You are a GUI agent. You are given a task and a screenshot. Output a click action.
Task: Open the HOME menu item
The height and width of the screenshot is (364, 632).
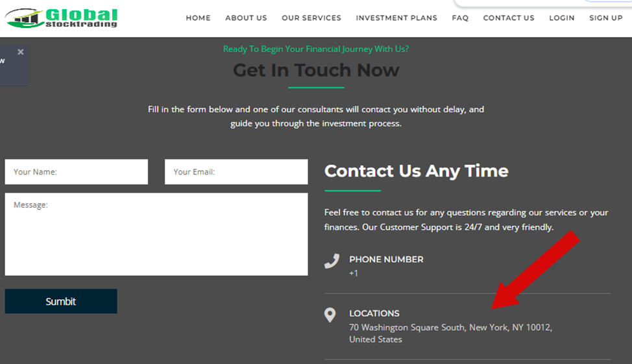click(x=198, y=18)
